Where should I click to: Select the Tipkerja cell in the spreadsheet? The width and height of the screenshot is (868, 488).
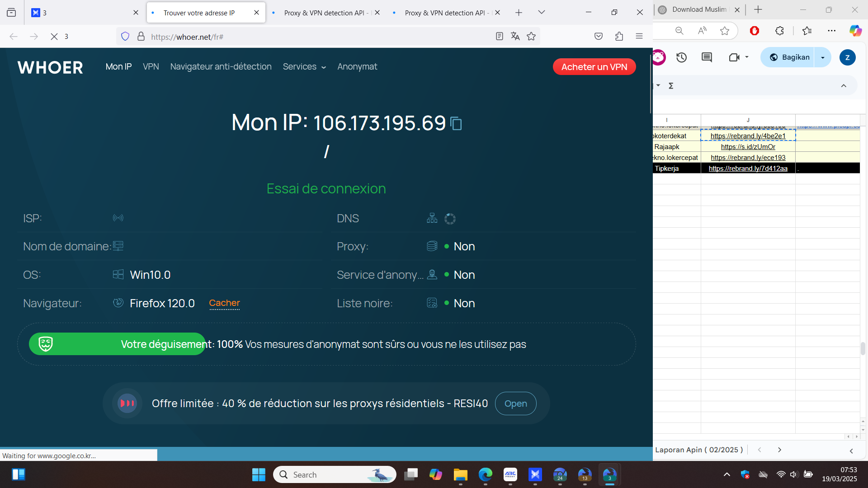[x=677, y=169]
